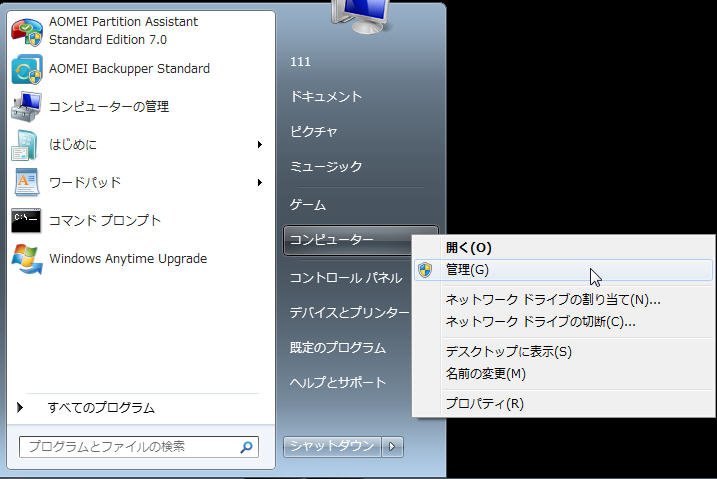
Task: Click the shield icon beside 管理(G)
Action: (x=425, y=270)
